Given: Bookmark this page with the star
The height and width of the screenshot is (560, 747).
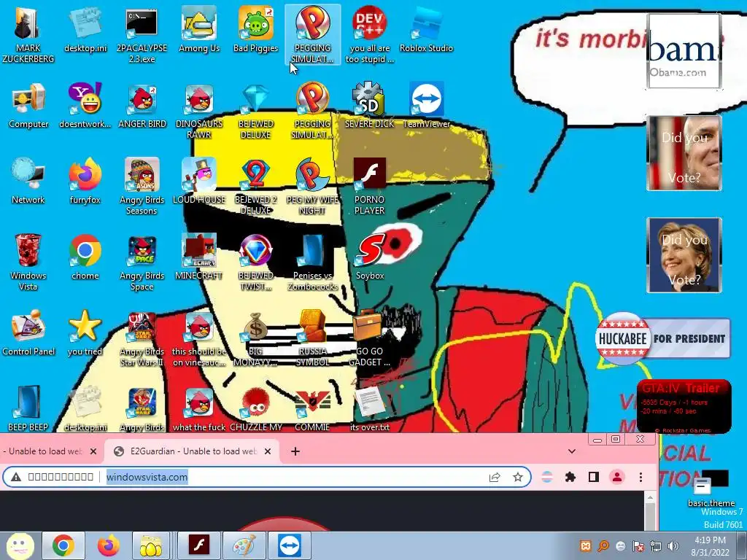Looking at the screenshot, I should [518, 477].
